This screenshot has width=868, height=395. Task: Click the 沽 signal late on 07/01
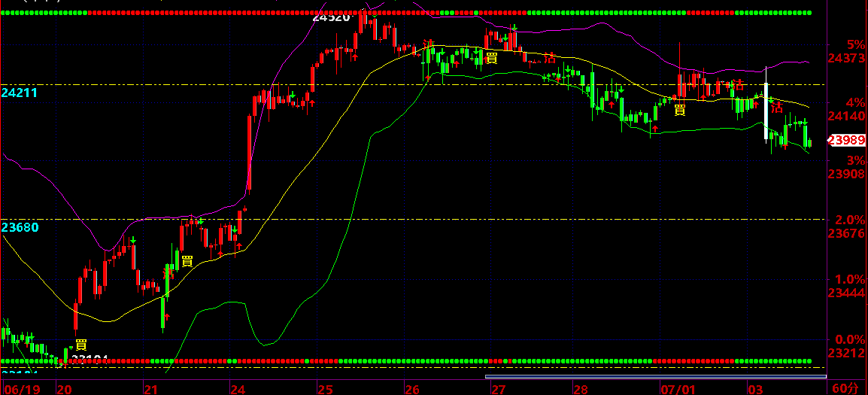tap(738, 85)
